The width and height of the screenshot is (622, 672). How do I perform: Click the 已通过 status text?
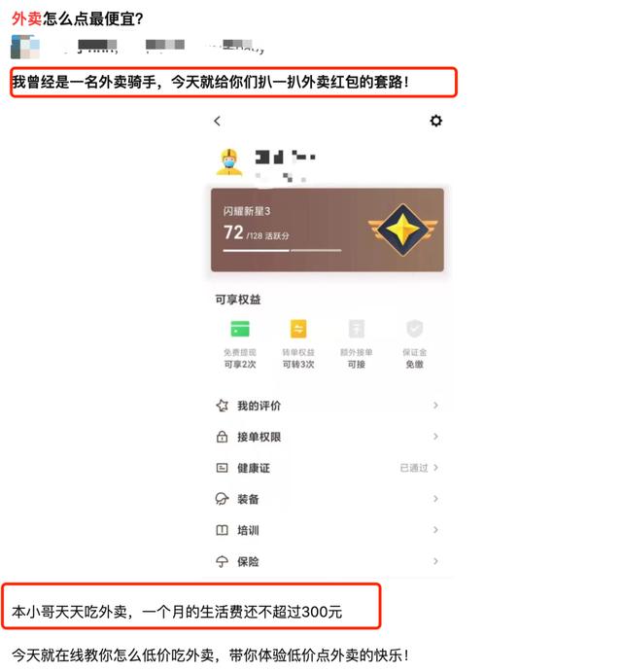pos(414,468)
